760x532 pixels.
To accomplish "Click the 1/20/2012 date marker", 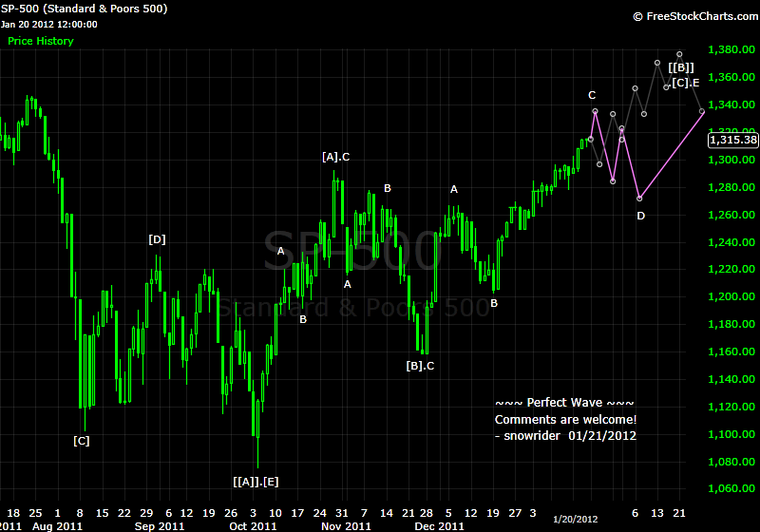I will [x=576, y=520].
